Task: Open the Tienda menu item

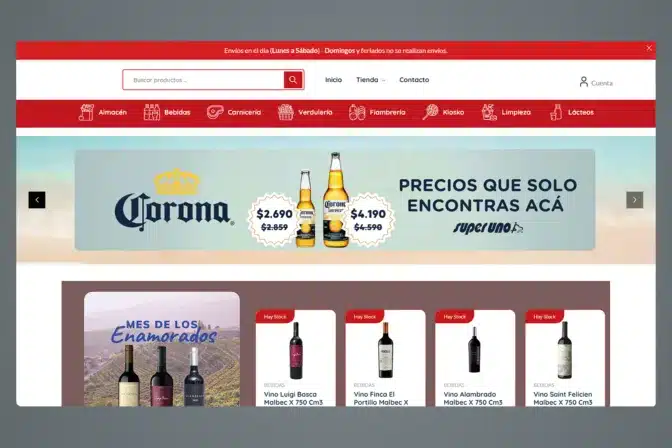Action: [367, 80]
